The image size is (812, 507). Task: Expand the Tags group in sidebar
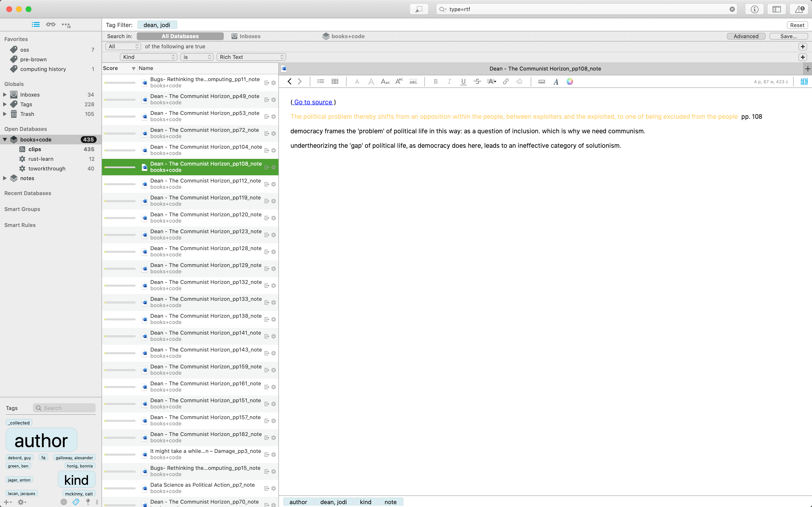[x=5, y=104]
